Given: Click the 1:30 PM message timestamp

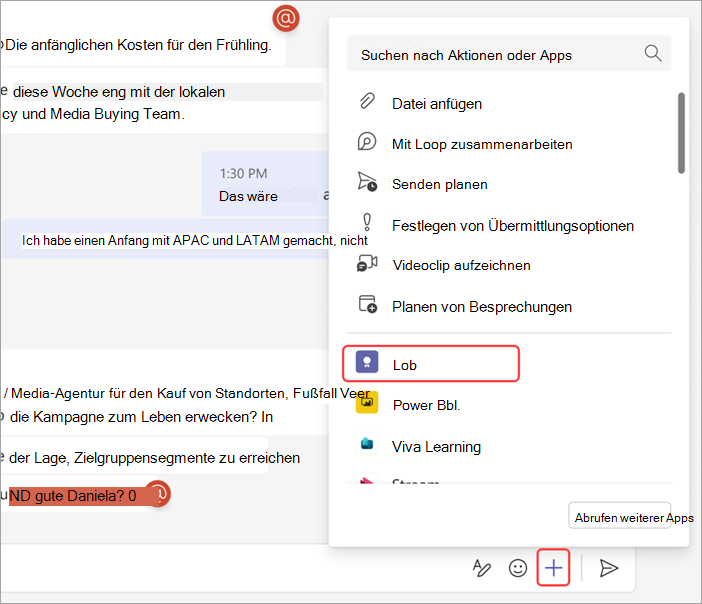Looking at the screenshot, I should (244, 173).
